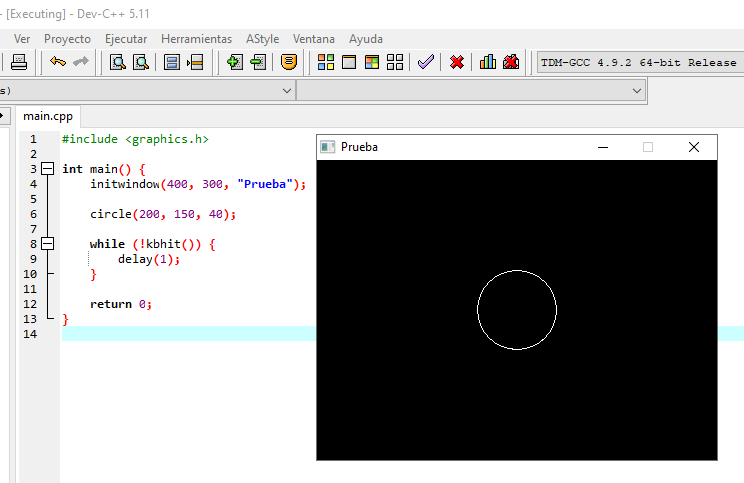The height and width of the screenshot is (483, 744).
Task: Start debugging with the checkmark icon
Action: (x=426, y=62)
